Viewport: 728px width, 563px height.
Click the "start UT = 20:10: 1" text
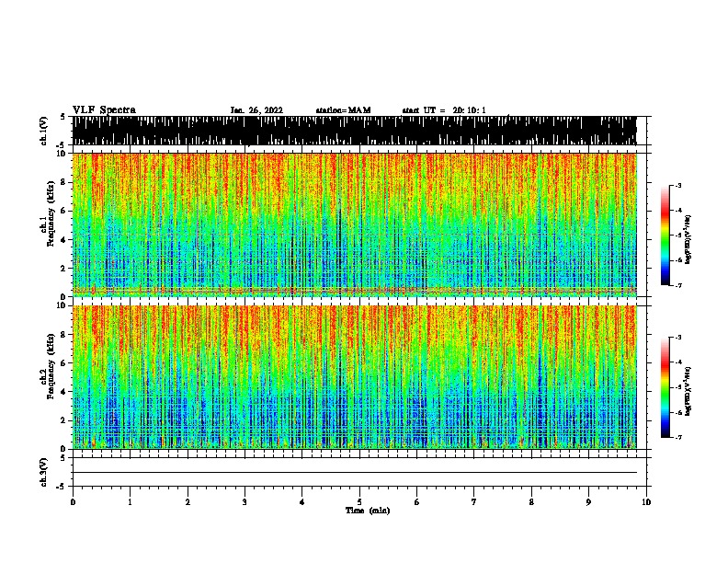[x=444, y=110]
